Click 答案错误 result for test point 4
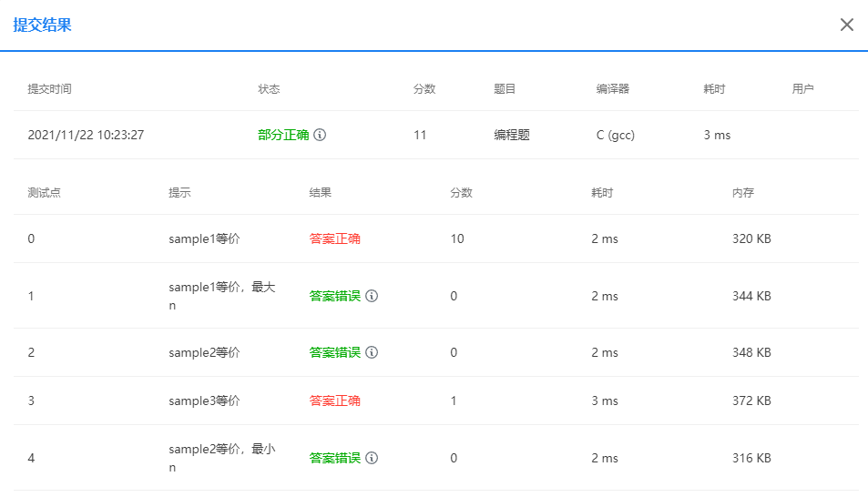868x497 pixels. pyautogui.click(x=335, y=458)
